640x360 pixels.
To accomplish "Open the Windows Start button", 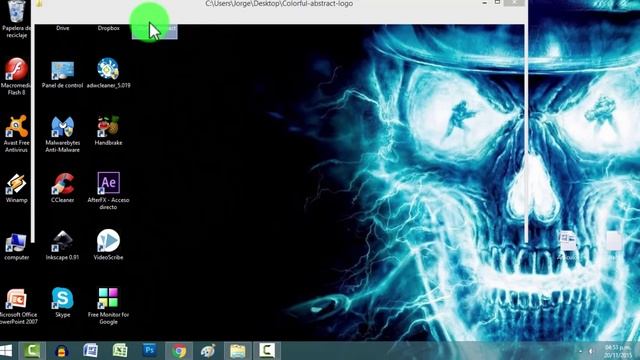I will [x=6, y=351].
